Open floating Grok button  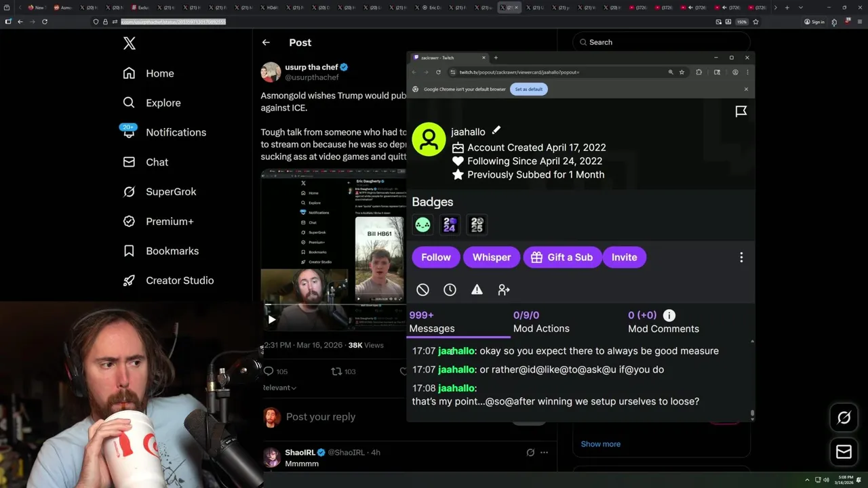844,418
